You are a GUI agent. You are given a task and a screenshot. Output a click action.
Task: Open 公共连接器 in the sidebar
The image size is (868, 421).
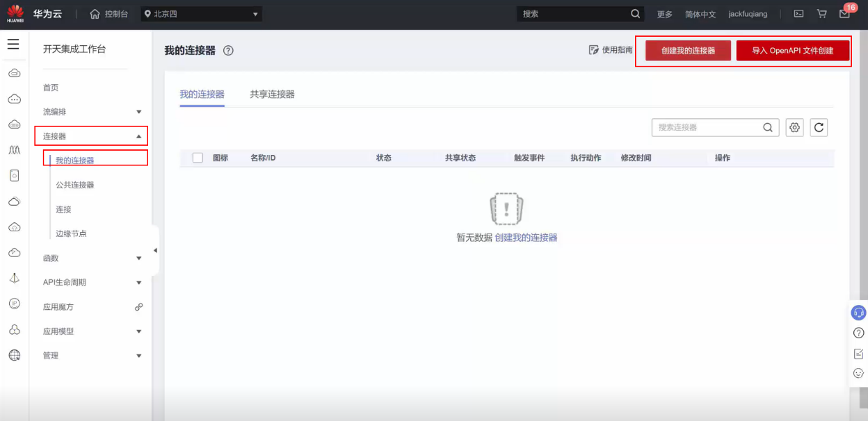(75, 185)
